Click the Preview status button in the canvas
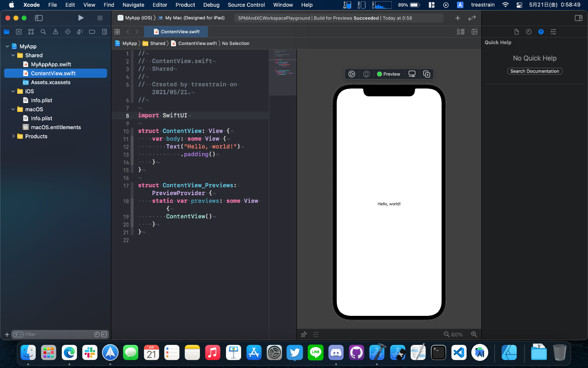The width and height of the screenshot is (588, 368). [x=388, y=74]
